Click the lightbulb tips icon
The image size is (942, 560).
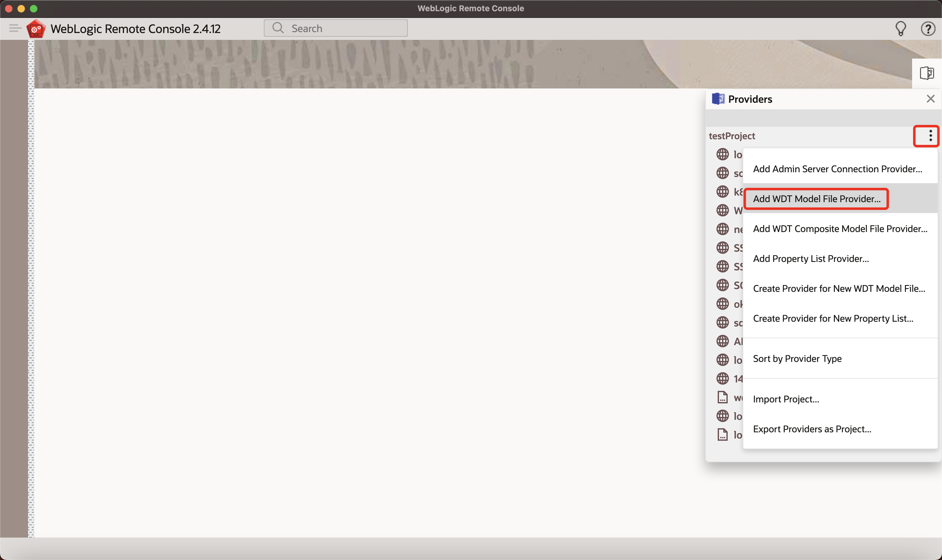(901, 28)
